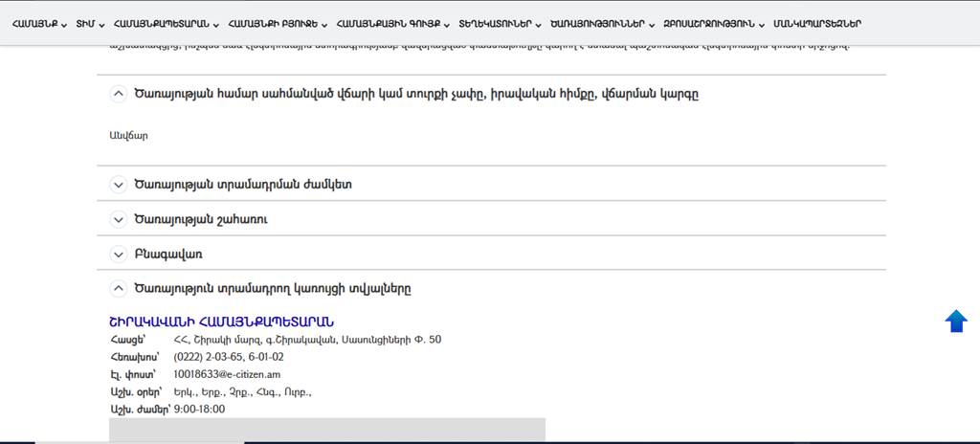Click the chevron icon beside Ծառայության տրամադրման ժամկետ
This screenshot has width=980, height=444.
(x=119, y=185)
